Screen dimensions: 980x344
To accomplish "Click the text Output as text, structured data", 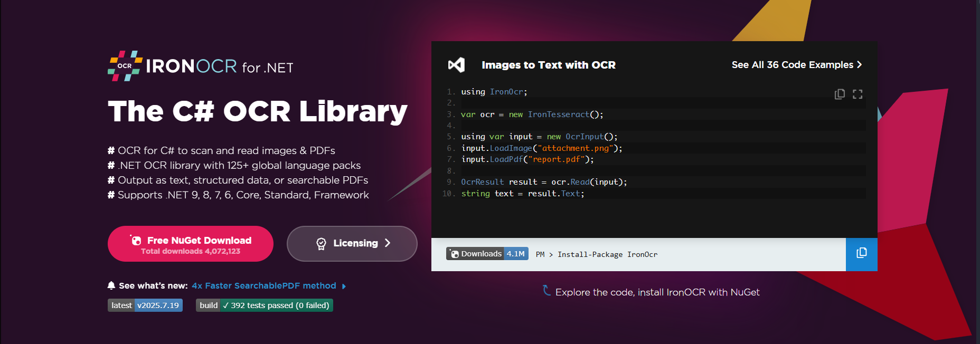I will tap(242, 180).
